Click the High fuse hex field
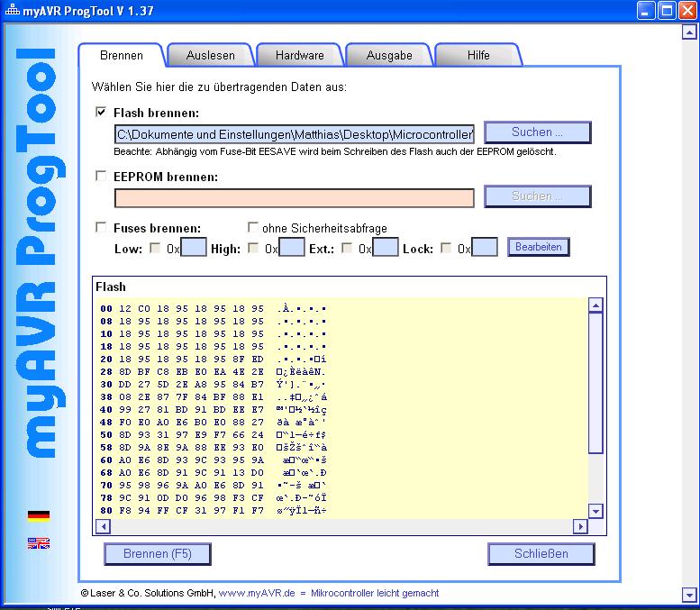Viewport: 700px width, 610px height. click(x=292, y=247)
